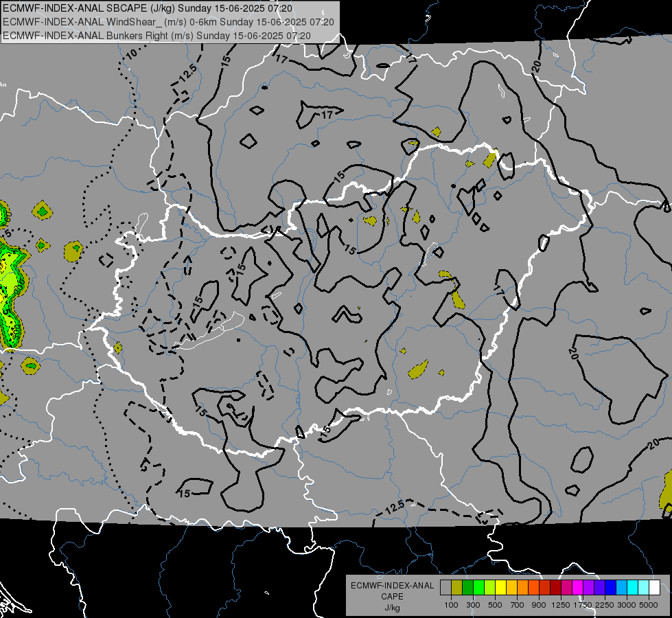Screen dimensions: 672x618
Task: Click the 'J/kg' unit label
Action: pos(393,608)
